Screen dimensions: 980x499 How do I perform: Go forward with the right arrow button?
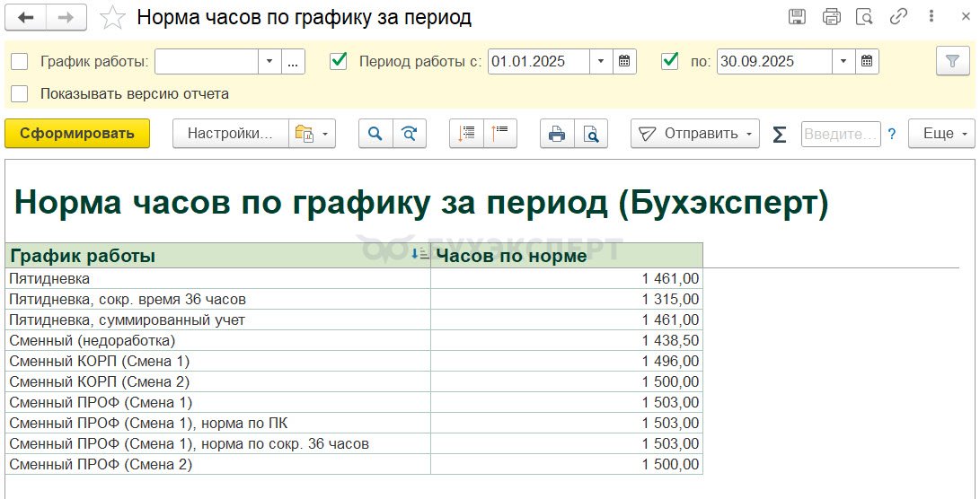66,17
